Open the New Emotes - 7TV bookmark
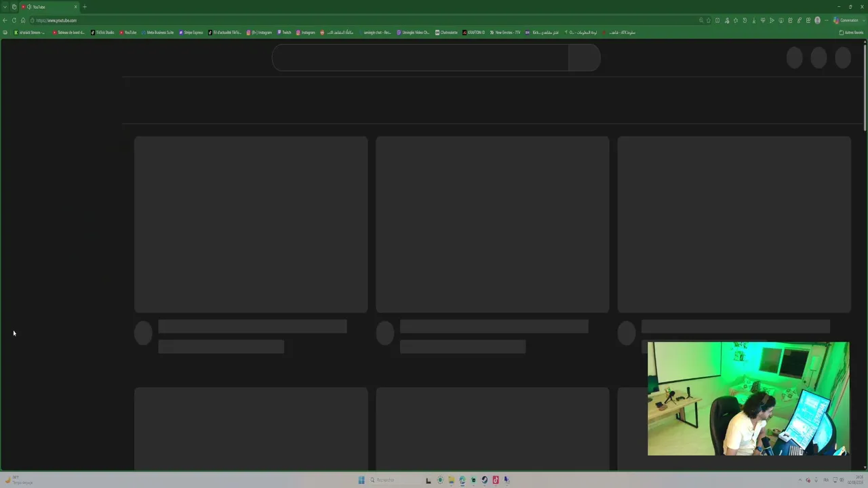The image size is (868, 488). pos(505,33)
